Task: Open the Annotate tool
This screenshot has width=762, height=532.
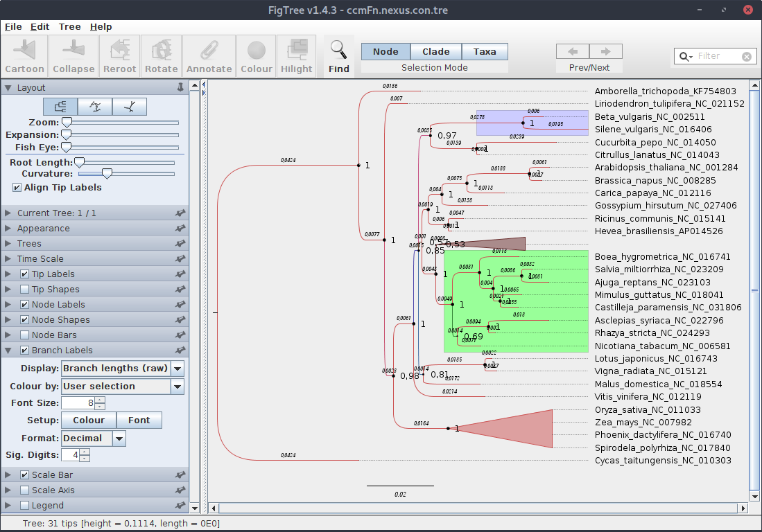Action: [x=209, y=55]
